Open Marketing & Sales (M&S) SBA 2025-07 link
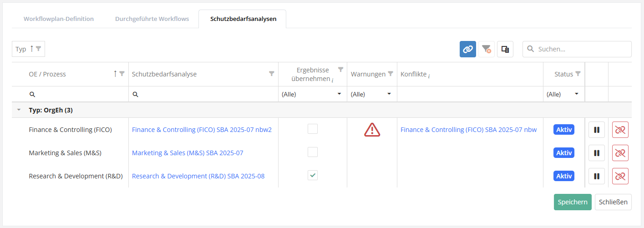This screenshot has width=644, height=228. [x=188, y=153]
